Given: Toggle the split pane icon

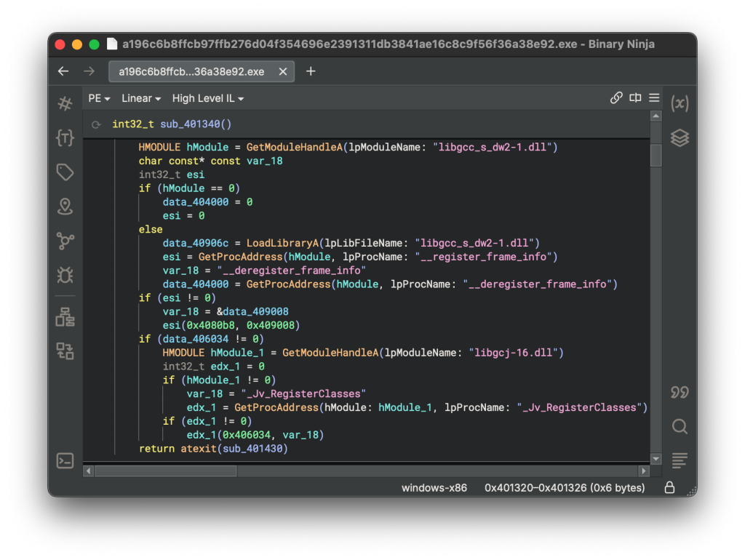Looking at the screenshot, I should coord(635,98).
